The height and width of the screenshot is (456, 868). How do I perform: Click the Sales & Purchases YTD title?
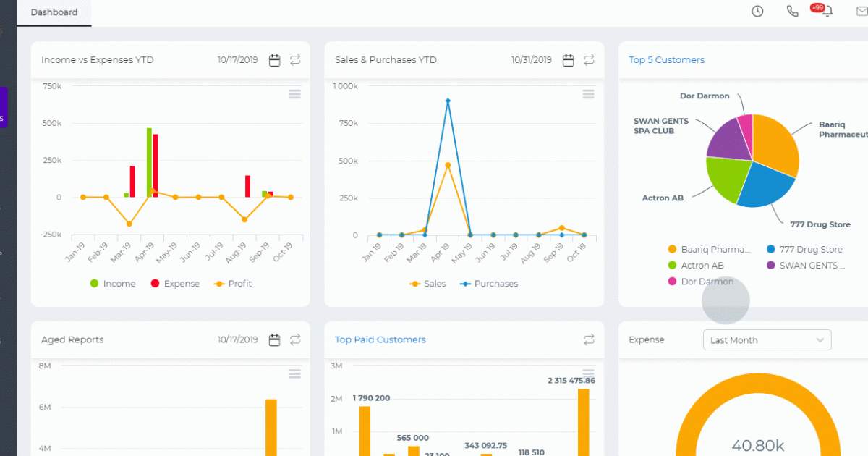(x=386, y=60)
